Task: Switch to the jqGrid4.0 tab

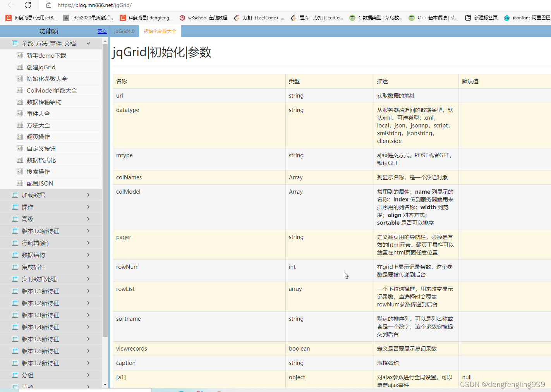Action: pos(124,31)
